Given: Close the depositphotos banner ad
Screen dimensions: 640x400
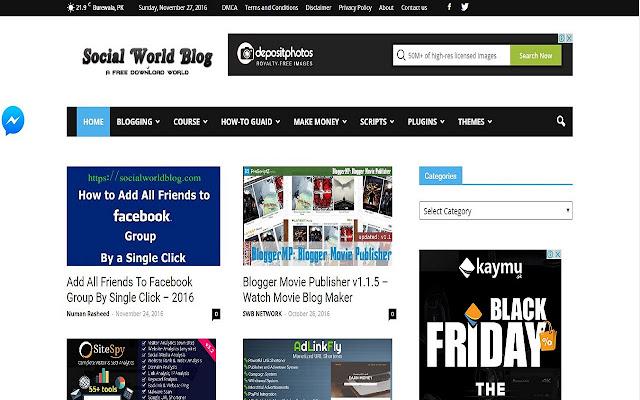Looking at the screenshot, I should (x=569, y=38).
